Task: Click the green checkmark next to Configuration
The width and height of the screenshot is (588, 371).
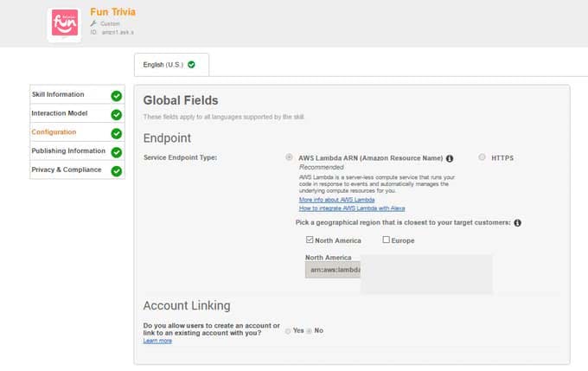Action: click(x=117, y=133)
